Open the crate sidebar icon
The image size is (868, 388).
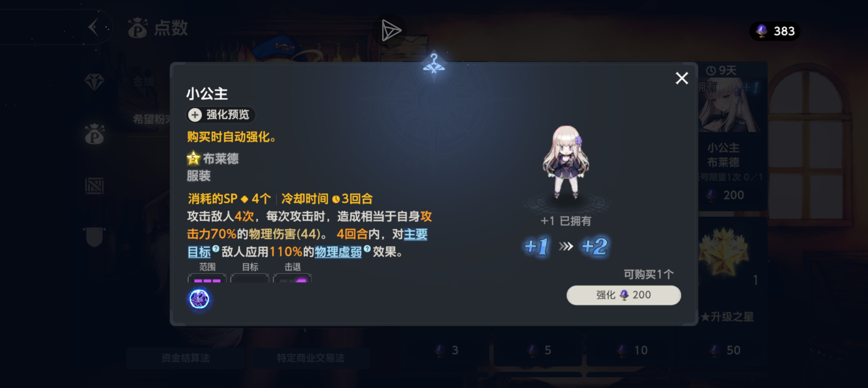point(94,186)
